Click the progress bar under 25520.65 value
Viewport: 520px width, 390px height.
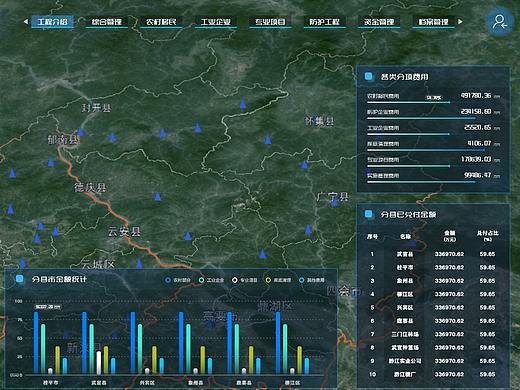tap(408, 134)
